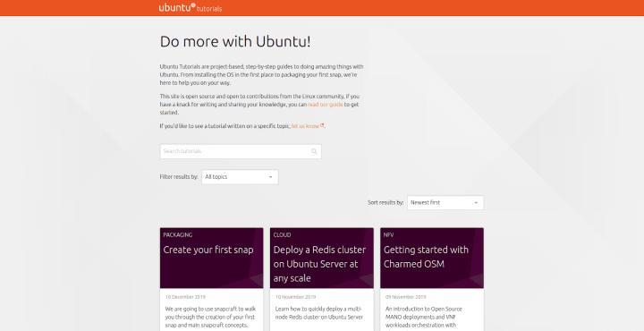Click the NFV category label

coord(388,235)
